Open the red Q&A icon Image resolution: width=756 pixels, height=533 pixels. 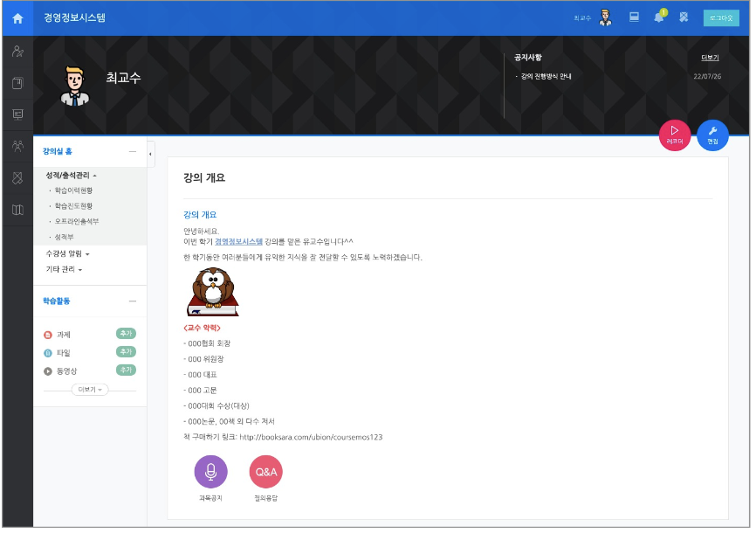(265, 472)
